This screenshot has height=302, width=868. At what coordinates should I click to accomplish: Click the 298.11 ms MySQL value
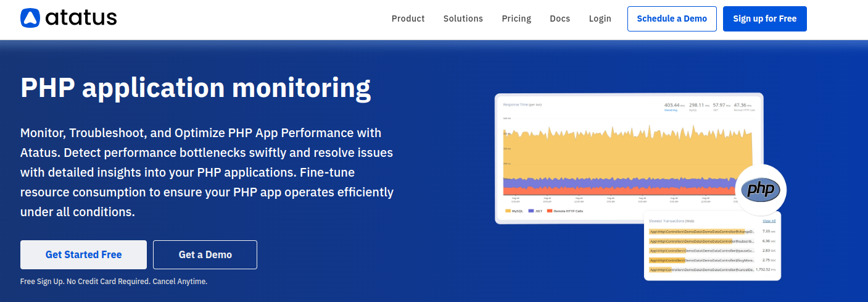click(698, 106)
